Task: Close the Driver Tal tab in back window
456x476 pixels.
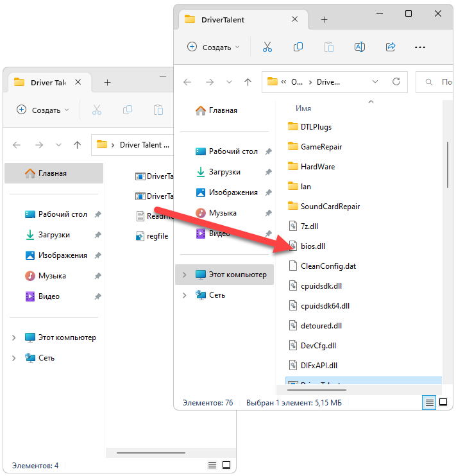Action: [78, 82]
